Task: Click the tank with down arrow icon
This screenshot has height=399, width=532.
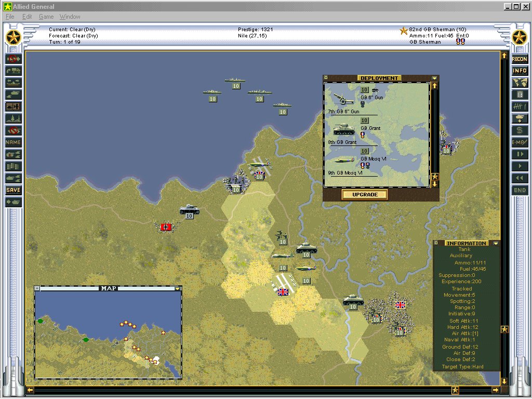Action: [520, 118]
